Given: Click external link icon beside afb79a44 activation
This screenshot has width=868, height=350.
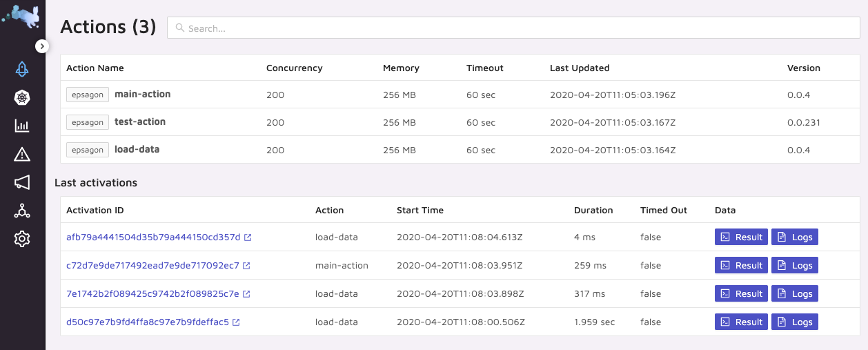Looking at the screenshot, I should pyautogui.click(x=248, y=237).
